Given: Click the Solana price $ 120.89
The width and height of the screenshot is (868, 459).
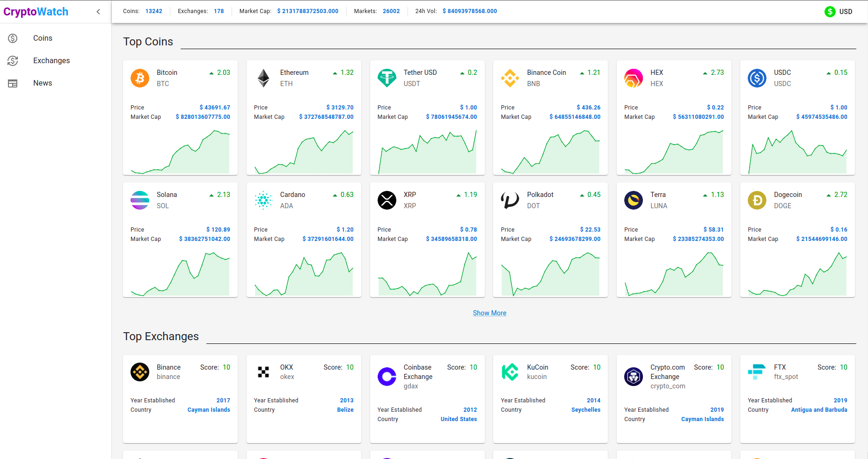Looking at the screenshot, I should [218, 230].
